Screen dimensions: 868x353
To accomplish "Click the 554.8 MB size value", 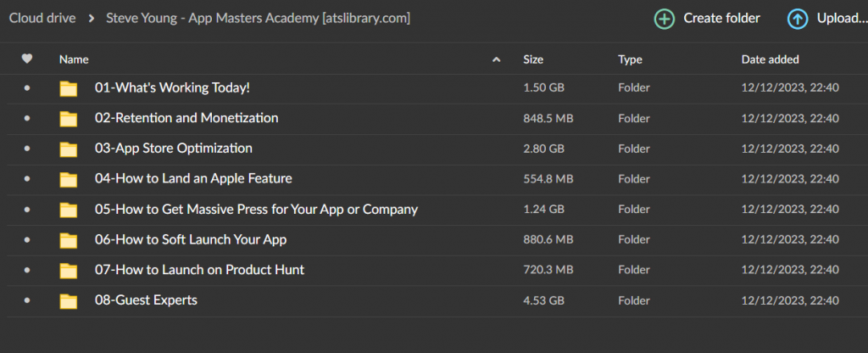I will click(x=550, y=179).
